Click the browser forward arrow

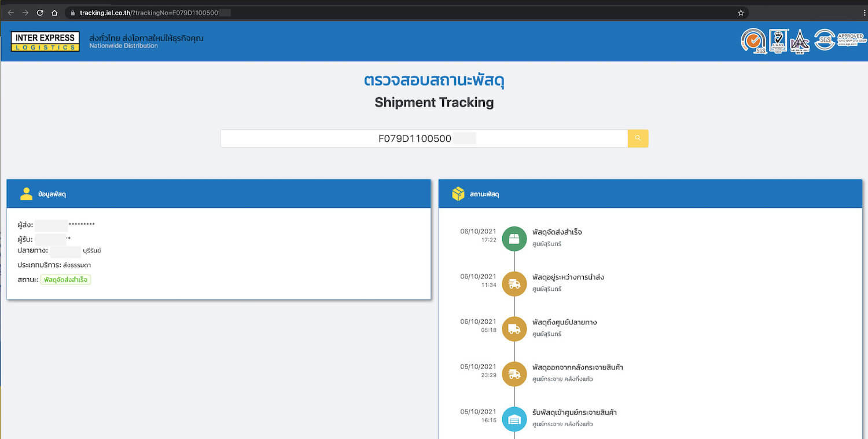point(25,13)
